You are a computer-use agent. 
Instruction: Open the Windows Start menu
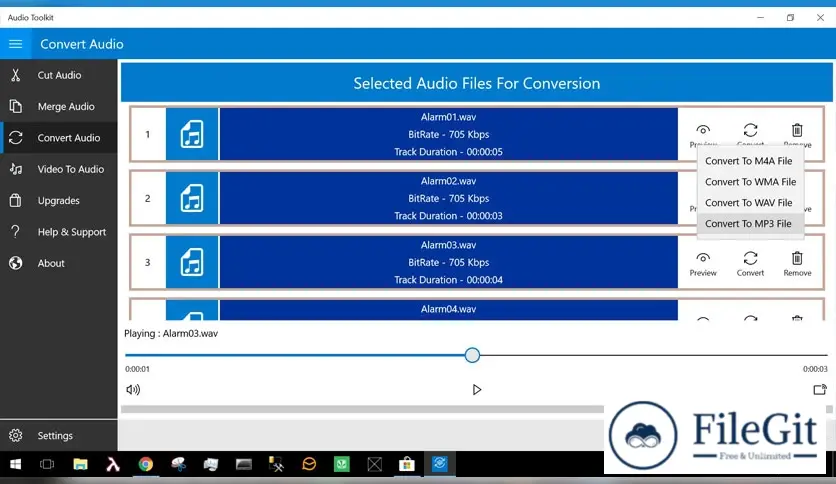15,464
